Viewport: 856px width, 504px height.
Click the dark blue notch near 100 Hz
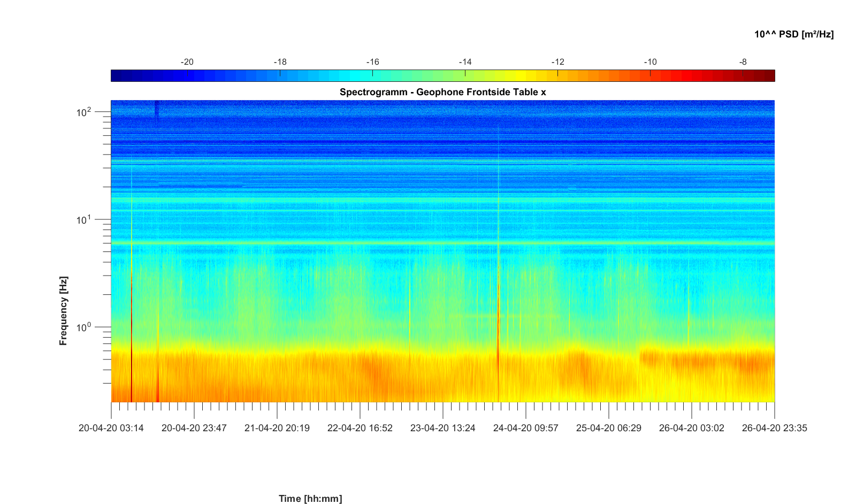tap(157, 111)
